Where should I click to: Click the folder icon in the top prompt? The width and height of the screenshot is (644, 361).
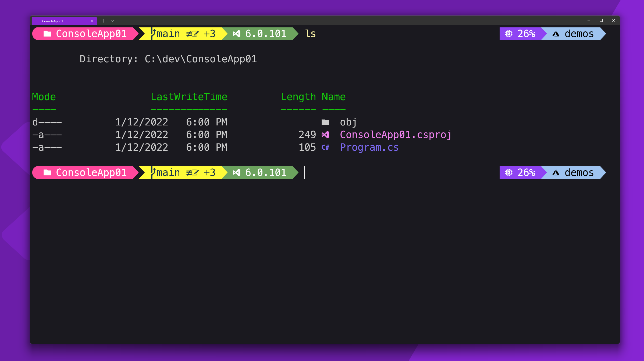coord(47,34)
